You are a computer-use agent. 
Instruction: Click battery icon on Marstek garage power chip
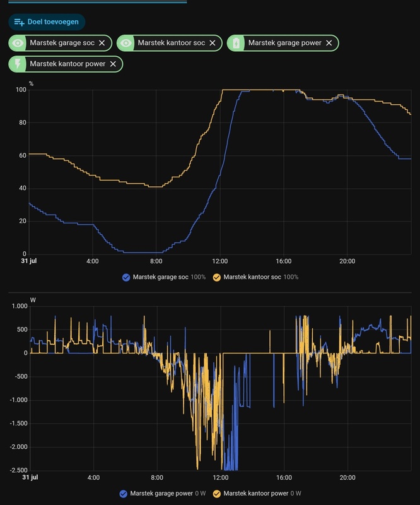pos(236,43)
